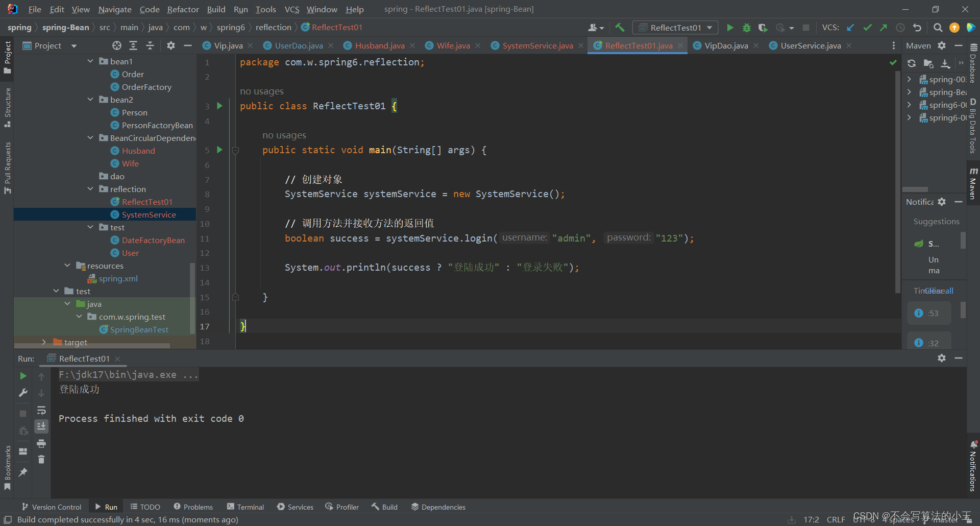The width and height of the screenshot is (980, 526).
Task: Click the run gutter arrow beside main method
Action: click(220, 150)
